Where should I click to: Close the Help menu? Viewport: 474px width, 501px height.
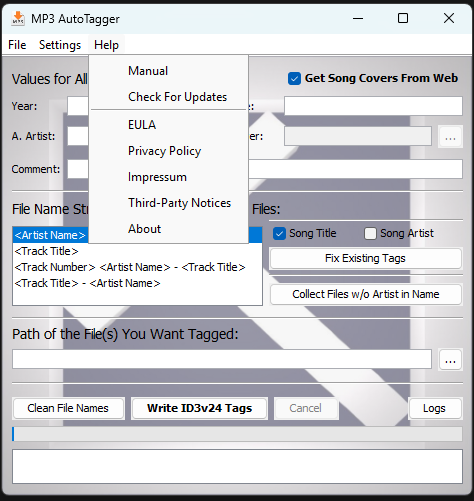coord(106,45)
